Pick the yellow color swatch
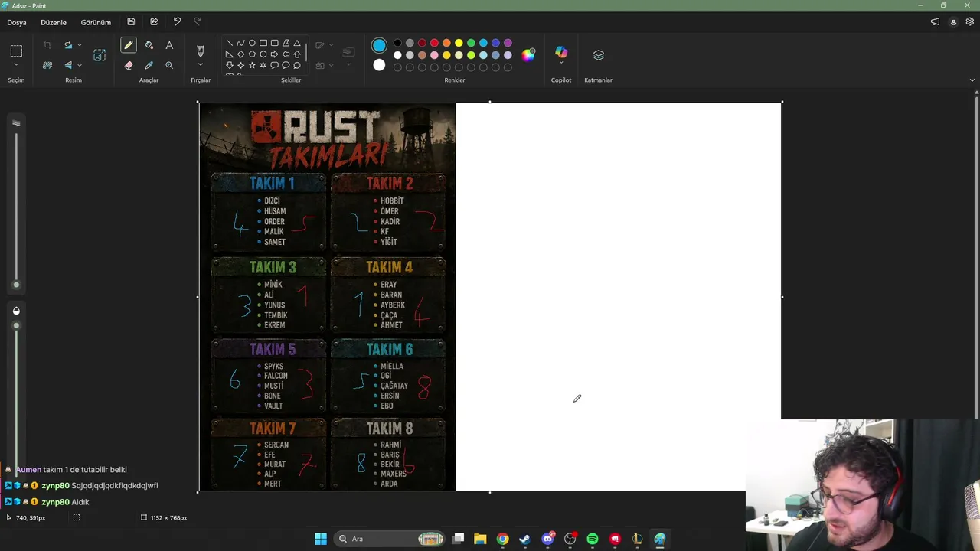The height and width of the screenshot is (551, 980). (459, 43)
